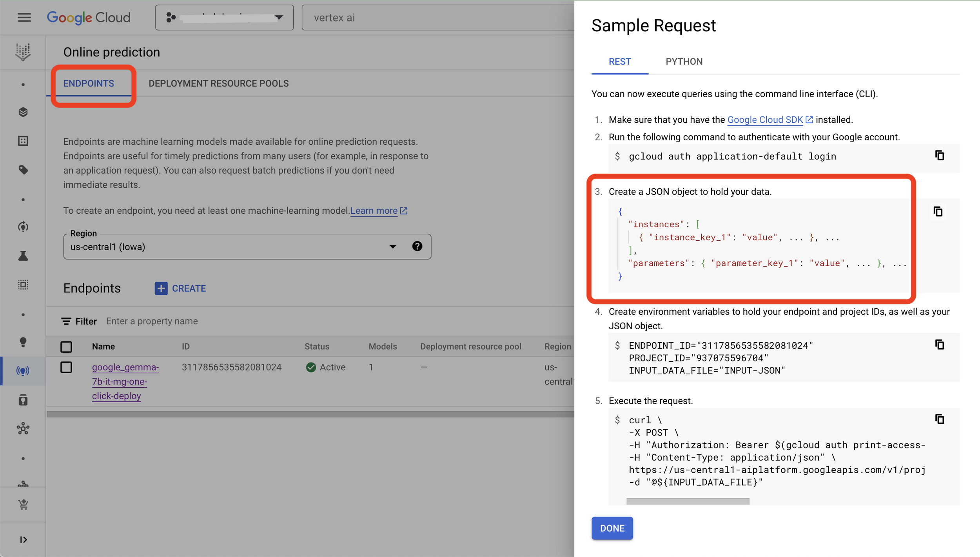Click the Region help question mark icon
The width and height of the screenshot is (980, 557).
pos(417,246)
